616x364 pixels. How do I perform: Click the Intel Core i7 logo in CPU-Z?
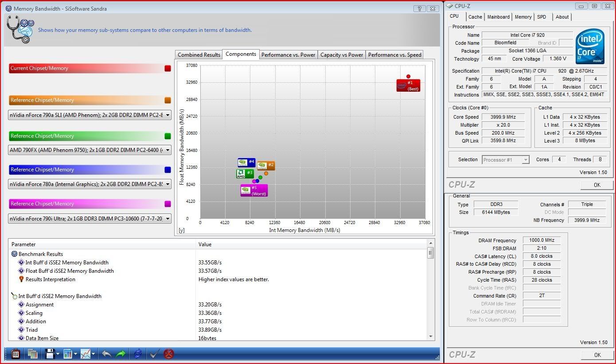click(x=590, y=46)
